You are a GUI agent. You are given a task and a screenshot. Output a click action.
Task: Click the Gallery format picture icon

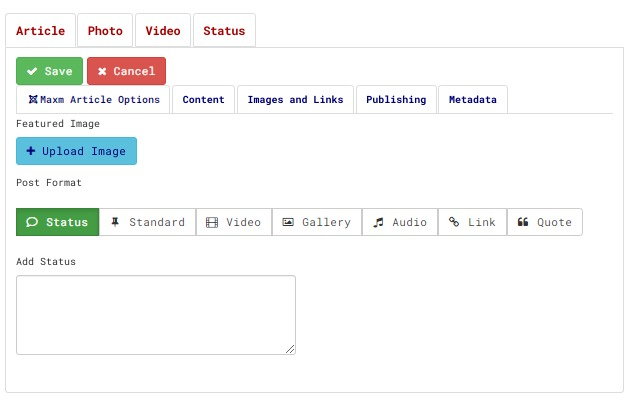coord(288,222)
